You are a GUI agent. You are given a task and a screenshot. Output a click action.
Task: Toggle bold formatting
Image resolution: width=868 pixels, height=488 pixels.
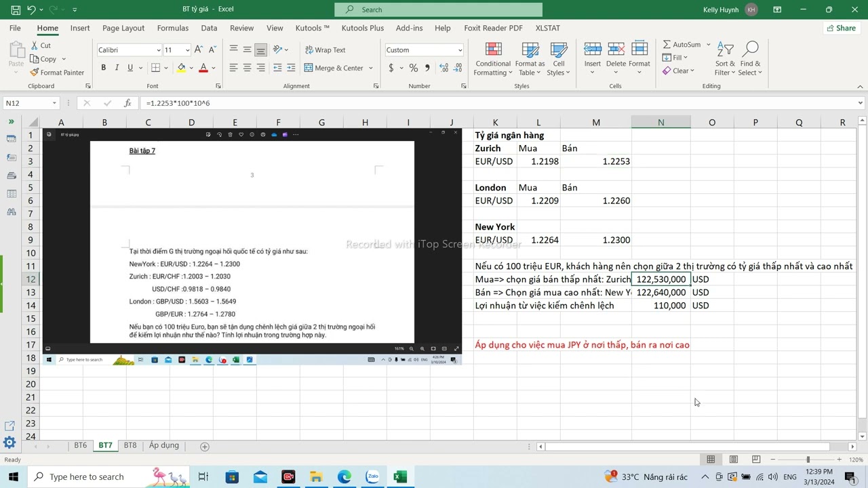point(103,68)
